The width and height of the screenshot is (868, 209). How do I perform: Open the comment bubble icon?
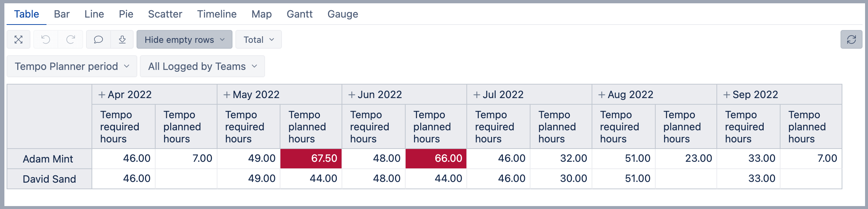(x=98, y=40)
